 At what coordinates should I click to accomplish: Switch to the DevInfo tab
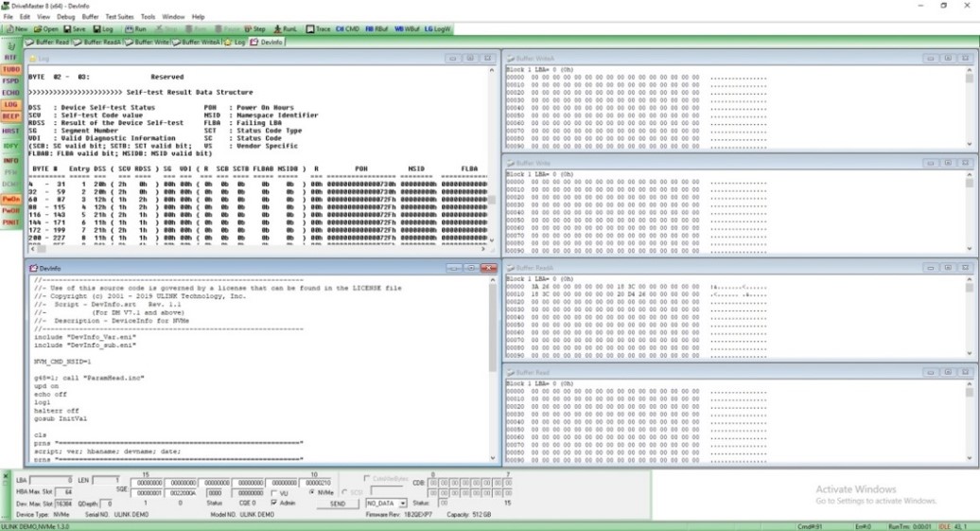(267, 42)
